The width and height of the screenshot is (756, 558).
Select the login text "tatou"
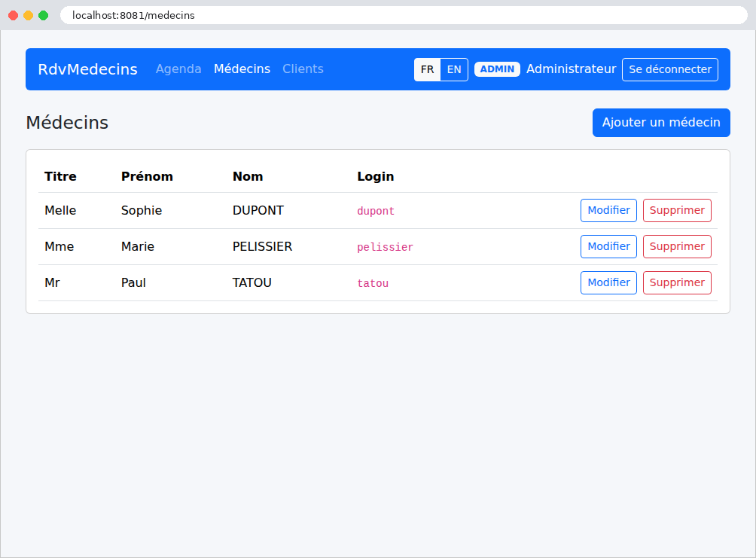[x=373, y=283]
